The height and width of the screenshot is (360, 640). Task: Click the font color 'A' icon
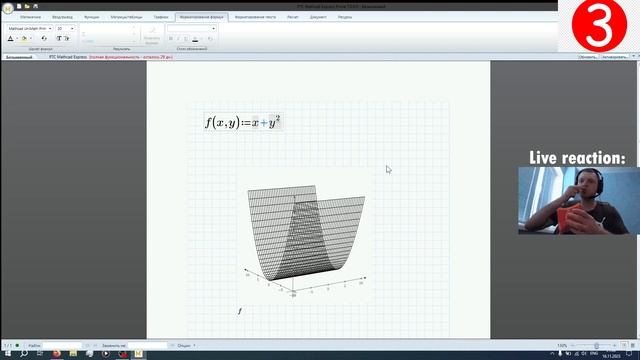[11, 38]
